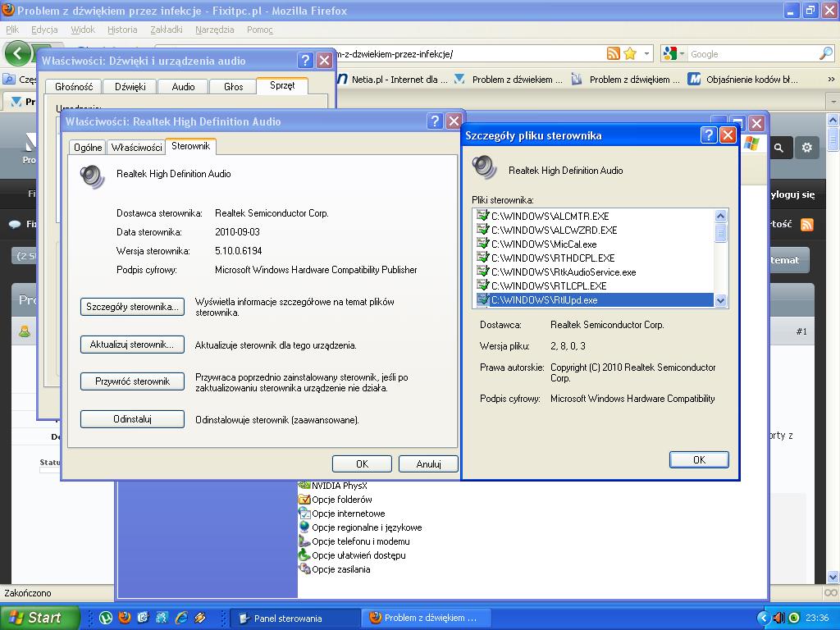840x630 pixels.
Task: Open the Zakładki menu
Action: pyautogui.click(x=166, y=30)
